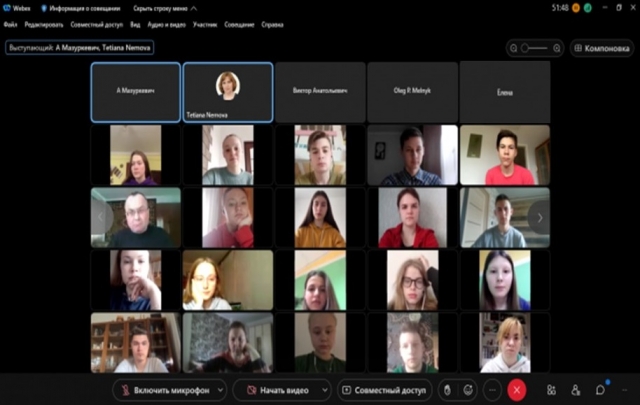Viewport: 640px width, 405px height.
Task: Open the Совместный доступ menu in the menu bar
Action: click(96, 24)
